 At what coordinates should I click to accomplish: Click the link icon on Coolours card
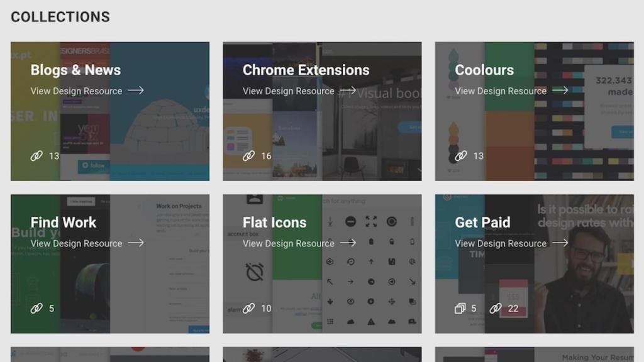point(461,156)
